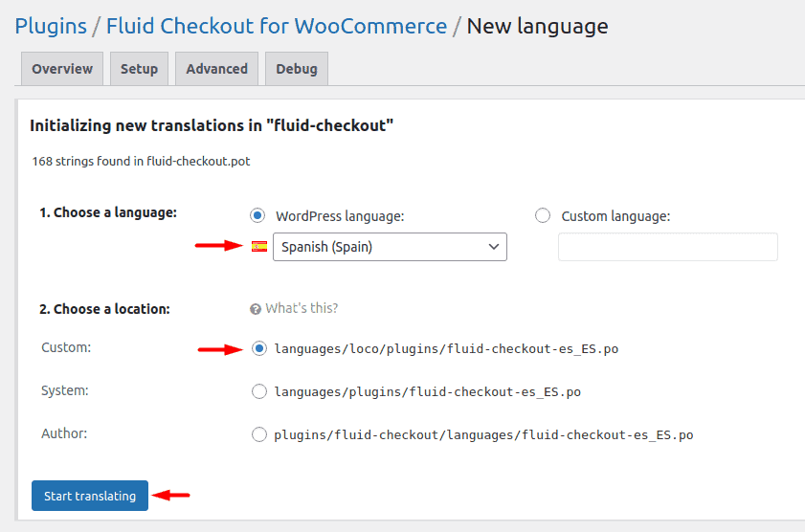Choose the Custom location radio option

pyautogui.click(x=259, y=349)
